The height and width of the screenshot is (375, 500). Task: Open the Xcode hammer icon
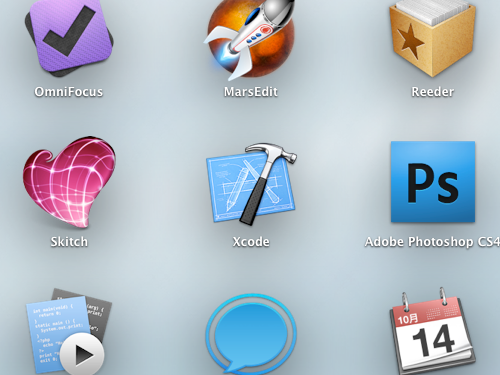(x=251, y=184)
